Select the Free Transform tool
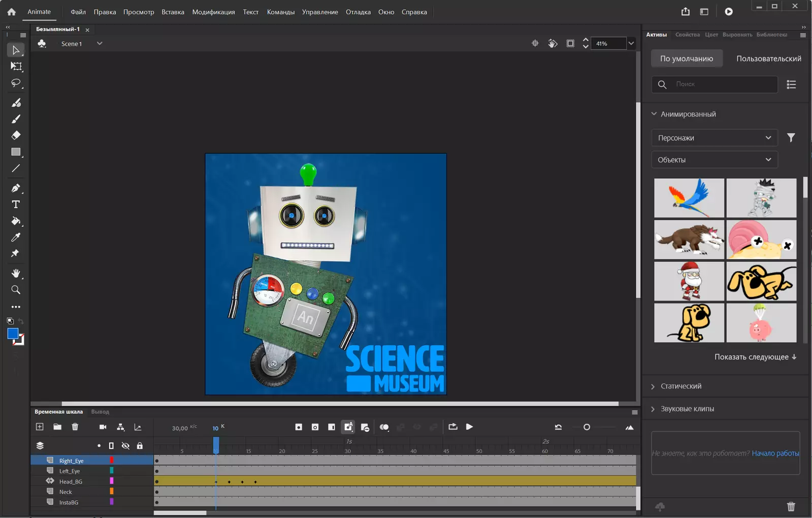The height and width of the screenshot is (518, 812). pos(16,67)
